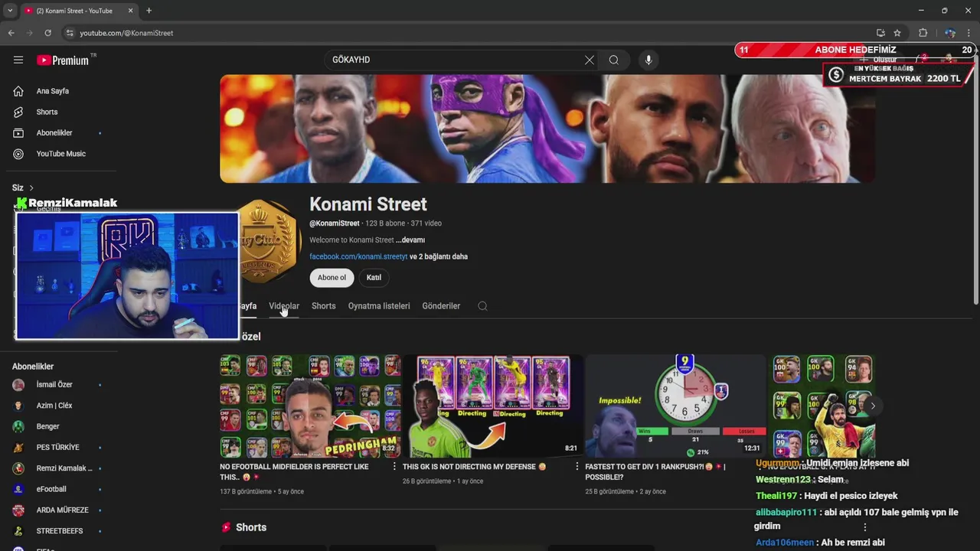Open the hamburger guide menu

point(18,60)
